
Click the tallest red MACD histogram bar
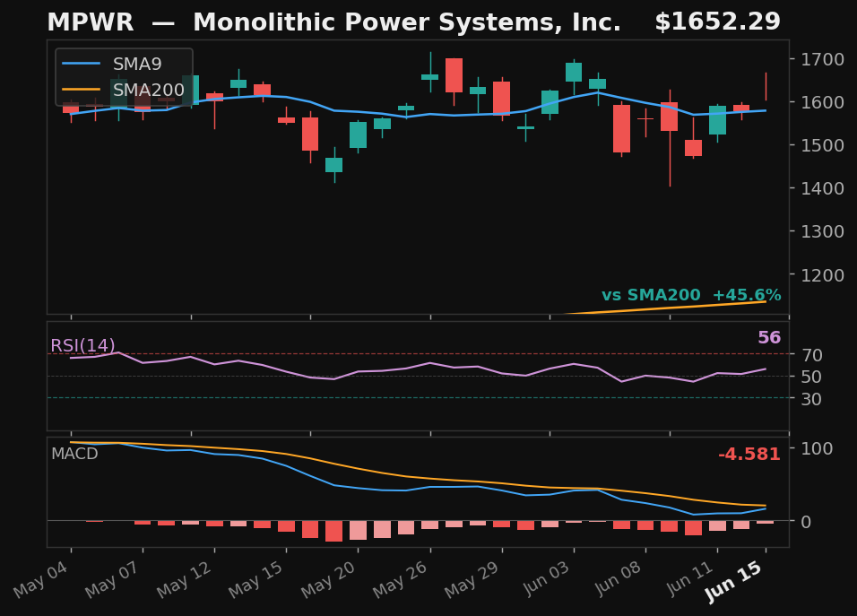(x=334, y=532)
